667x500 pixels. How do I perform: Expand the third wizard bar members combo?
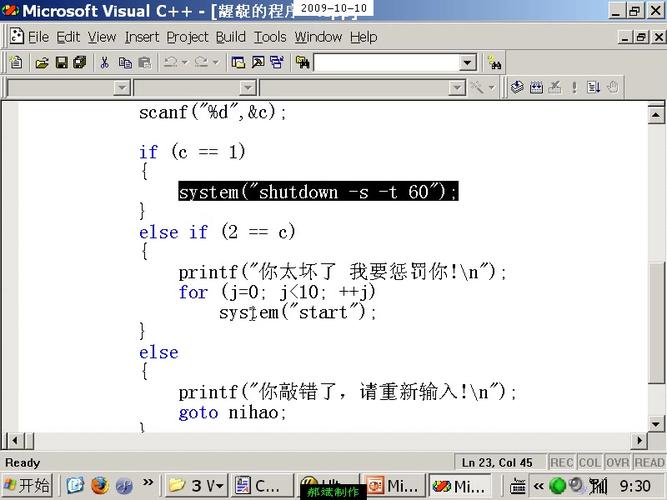pos(456,88)
